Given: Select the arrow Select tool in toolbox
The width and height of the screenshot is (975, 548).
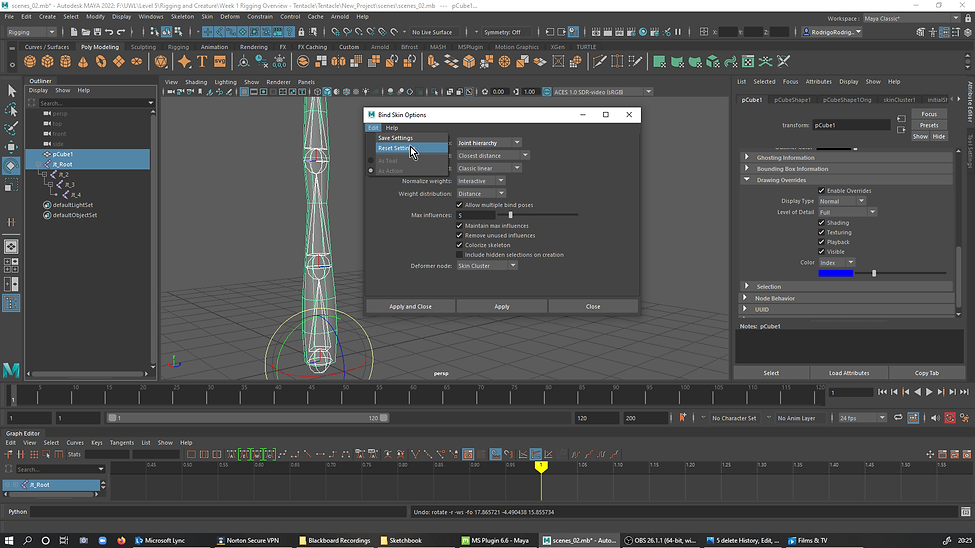Looking at the screenshot, I should [x=11, y=91].
